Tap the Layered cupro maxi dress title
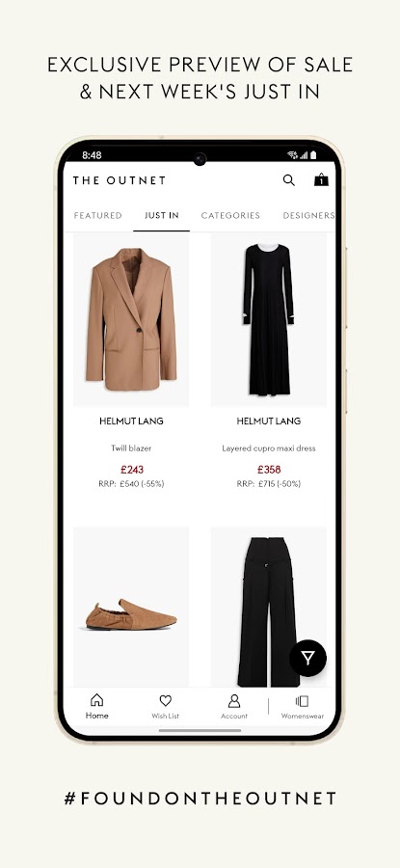The image size is (400, 868). tap(269, 448)
